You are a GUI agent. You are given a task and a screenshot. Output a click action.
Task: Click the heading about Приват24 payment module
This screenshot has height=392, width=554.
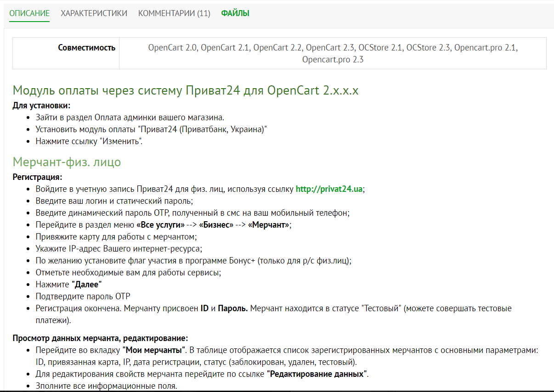click(x=186, y=90)
